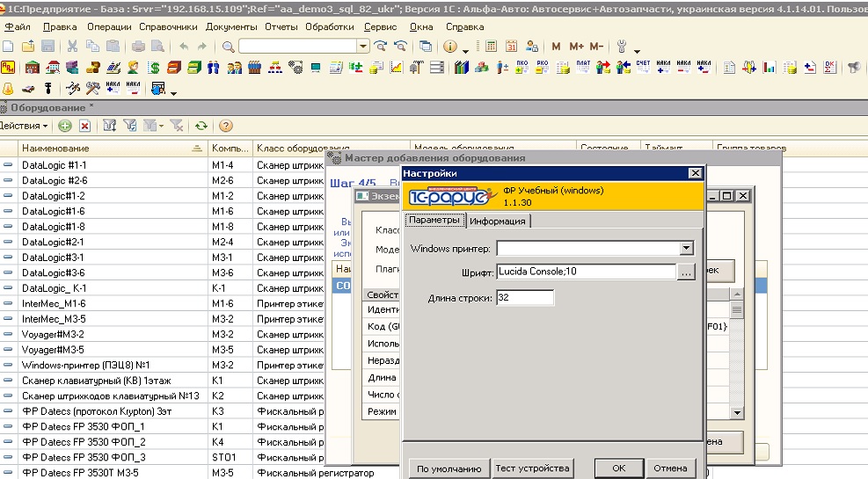The width and height of the screenshot is (868, 479).
Task: Click the ПКО cash receipt icon
Action: pos(522,68)
